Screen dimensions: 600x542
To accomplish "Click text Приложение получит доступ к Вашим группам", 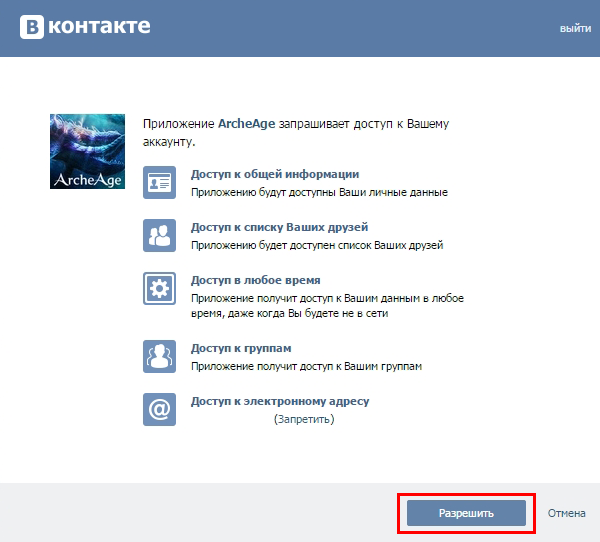I will click(306, 366).
